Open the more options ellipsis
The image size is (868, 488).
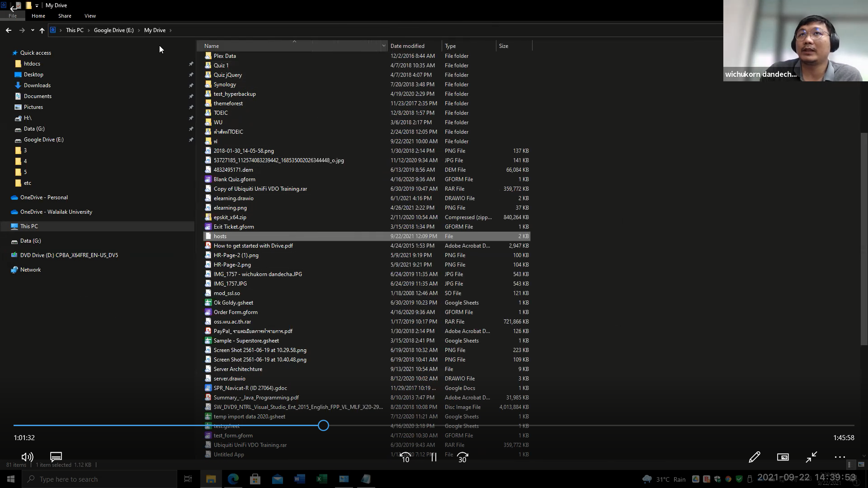(840, 457)
